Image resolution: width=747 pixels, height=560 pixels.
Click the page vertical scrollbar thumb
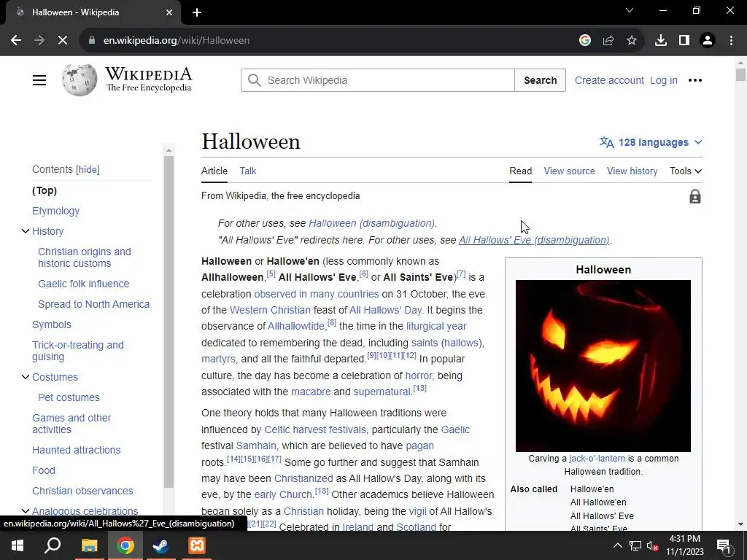740,75
